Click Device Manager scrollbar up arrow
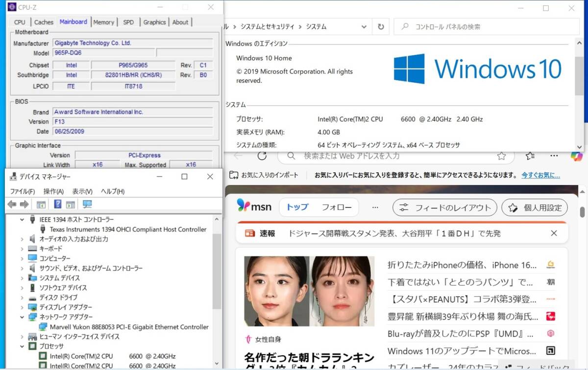The width and height of the screenshot is (588, 370). point(217,219)
